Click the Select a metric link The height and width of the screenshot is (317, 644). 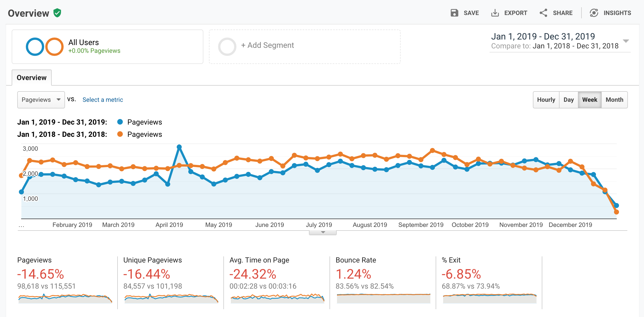point(103,100)
